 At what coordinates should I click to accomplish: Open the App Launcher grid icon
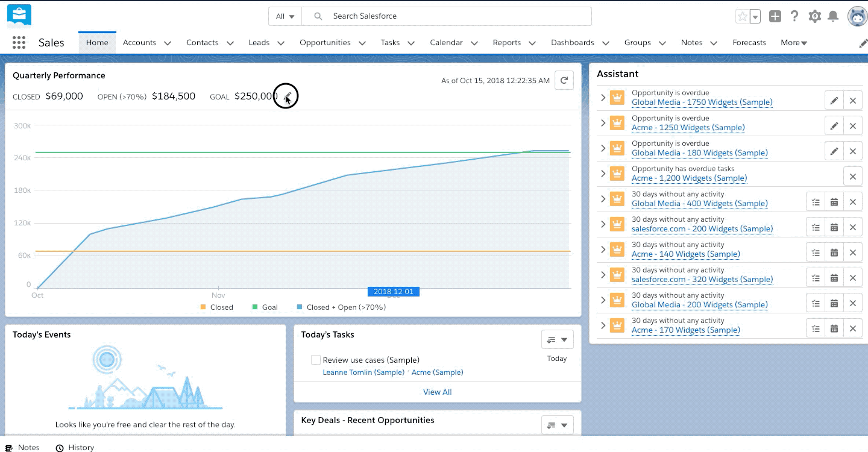click(19, 43)
